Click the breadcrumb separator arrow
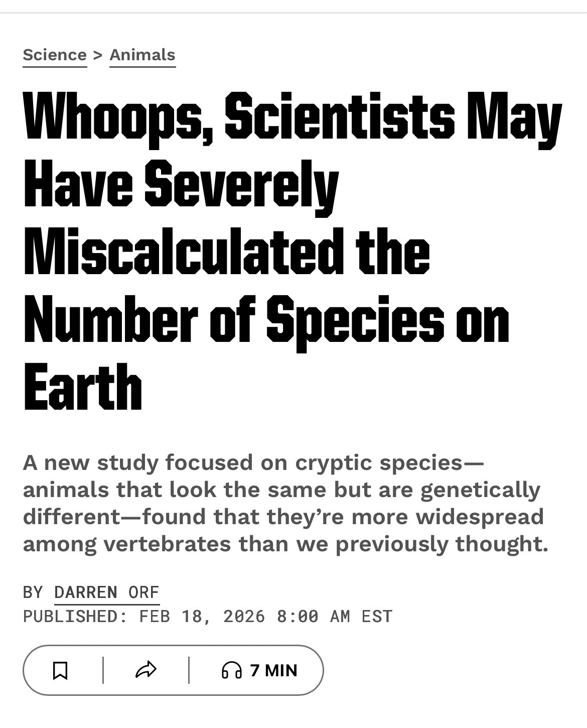This screenshot has width=587, height=728. coord(98,55)
